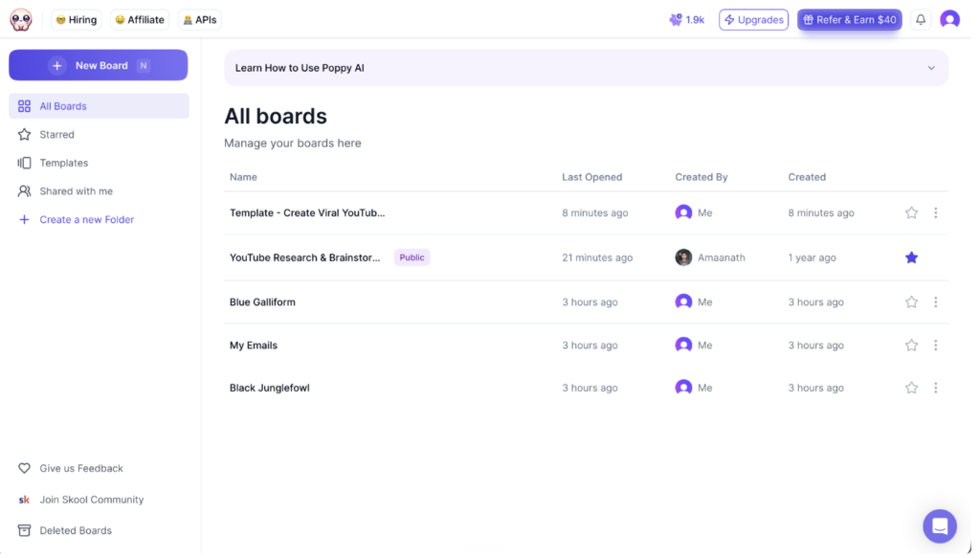Open the YouTube Research & Brainstor... board
The width and height of the screenshot is (980, 558).
(x=304, y=257)
